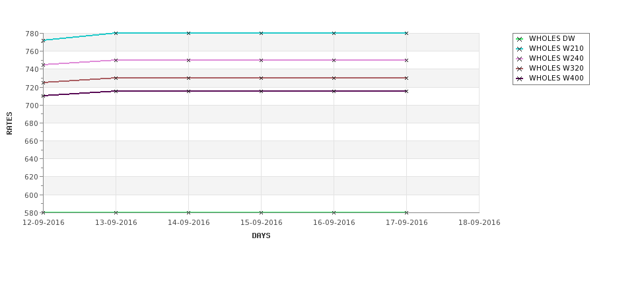Viewport: 644px width, 283px height.
Task: Select the WHOLES W400 legend label
Action: pyautogui.click(x=556, y=78)
